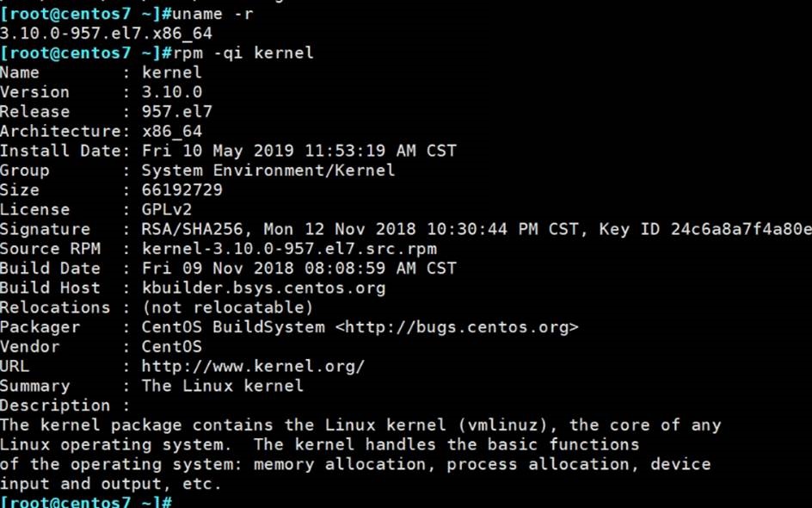This screenshot has height=508, width=812.
Task: Click the License value GPLv2
Action: [167, 209]
